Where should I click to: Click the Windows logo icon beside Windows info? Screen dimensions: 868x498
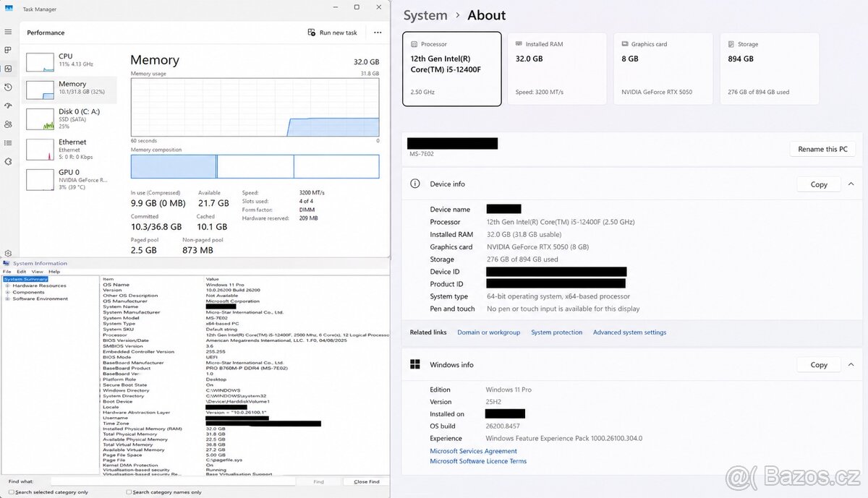coord(415,364)
